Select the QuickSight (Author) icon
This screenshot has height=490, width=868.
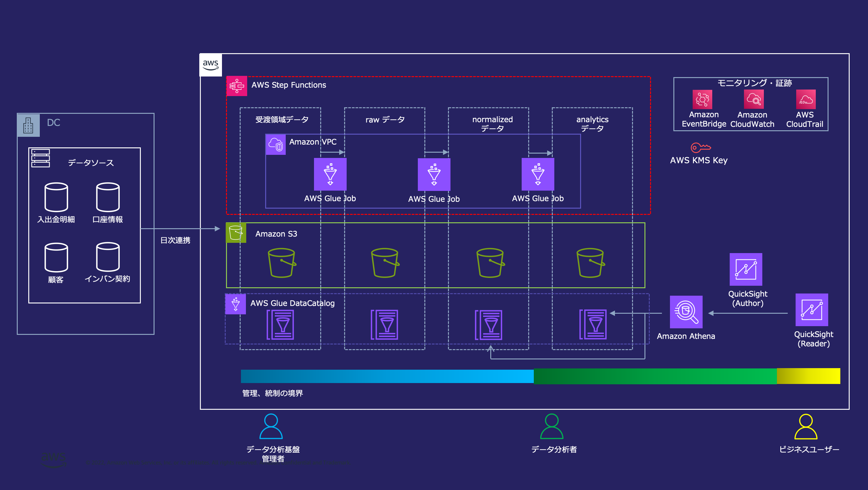746,270
